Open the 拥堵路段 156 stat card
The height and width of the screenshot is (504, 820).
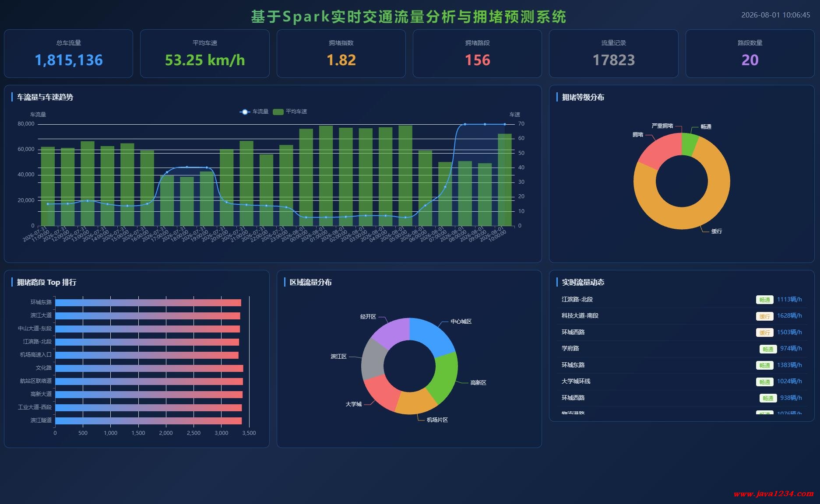pos(477,54)
